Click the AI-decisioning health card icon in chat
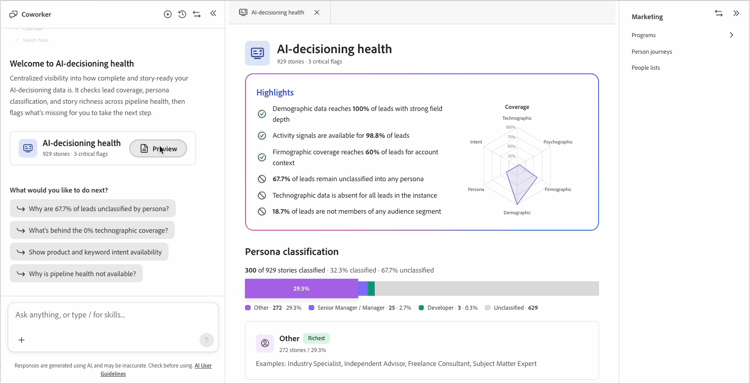Screen dimensions: 750x383 28,148
